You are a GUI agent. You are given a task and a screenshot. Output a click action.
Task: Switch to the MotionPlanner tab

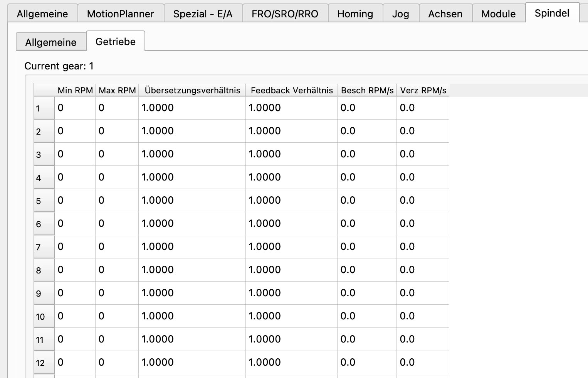[120, 14]
